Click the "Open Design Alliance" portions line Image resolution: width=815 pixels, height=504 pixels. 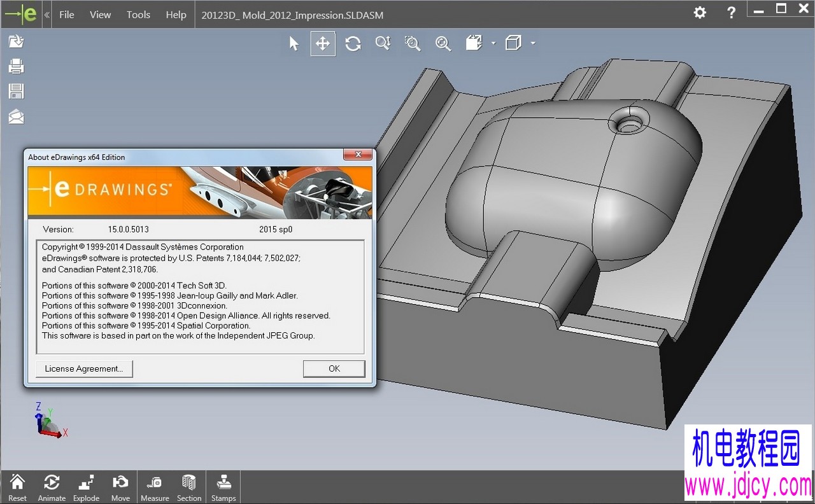(x=186, y=316)
